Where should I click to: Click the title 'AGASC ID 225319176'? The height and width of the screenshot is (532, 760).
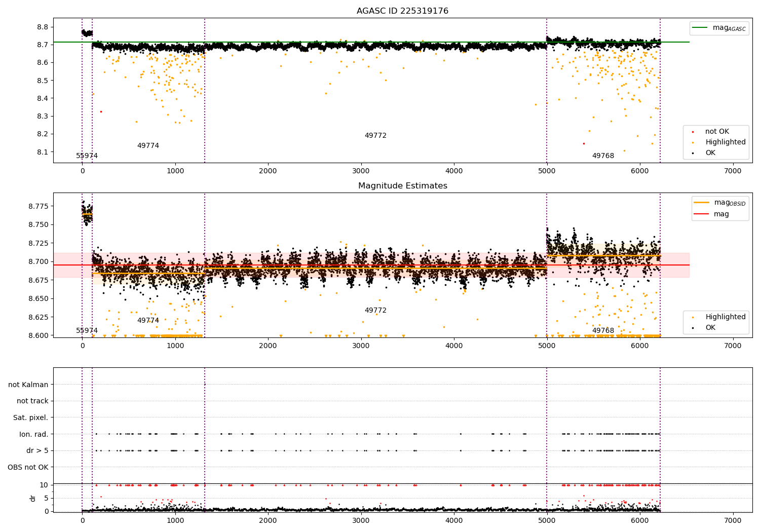[402, 11]
